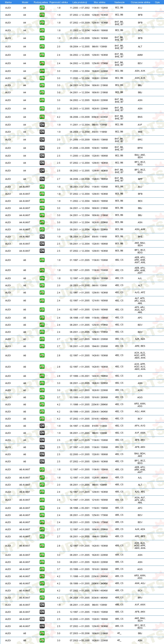The image size is (164, 644).
Task: Click the power value 103kW / 140KM
Action: [99, 148]
